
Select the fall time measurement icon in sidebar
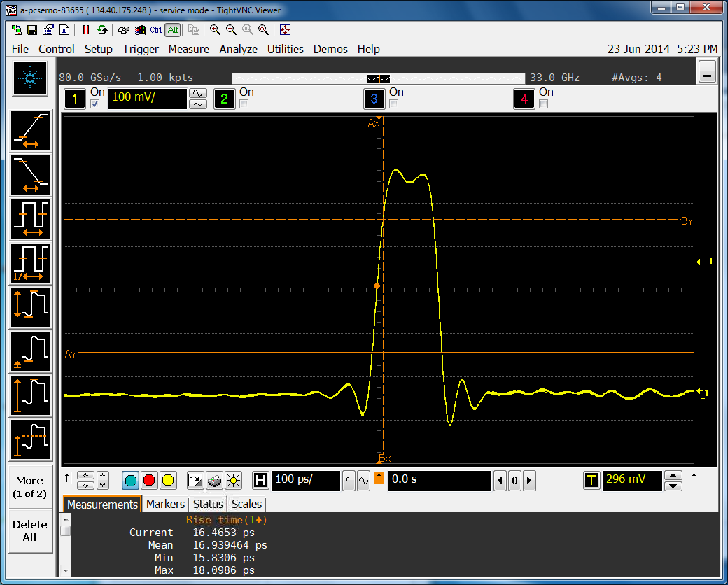pos(31,175)
